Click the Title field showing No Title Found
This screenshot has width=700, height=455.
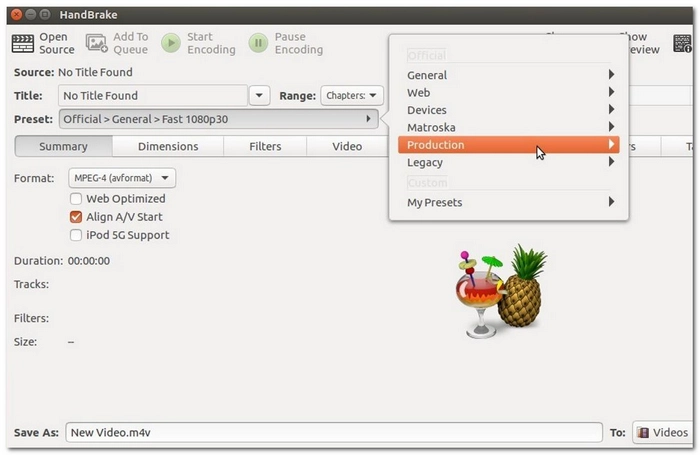153,96
